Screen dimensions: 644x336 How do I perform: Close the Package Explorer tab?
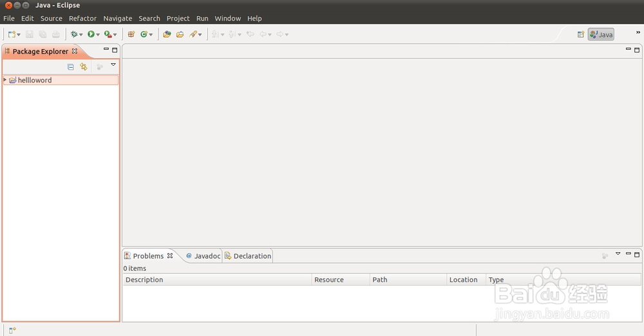pyautogui.click(x=74, y=51)
